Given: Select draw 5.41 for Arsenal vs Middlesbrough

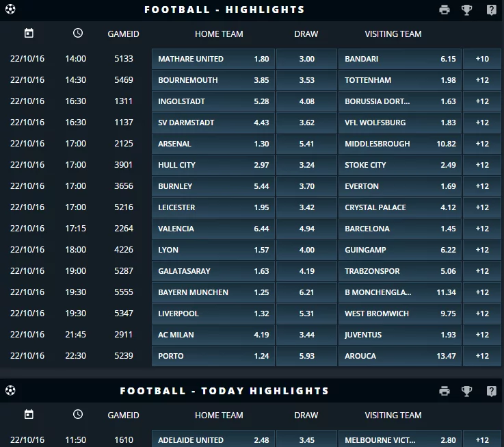Looking at the screenshot, I should [x=306, y=144].
